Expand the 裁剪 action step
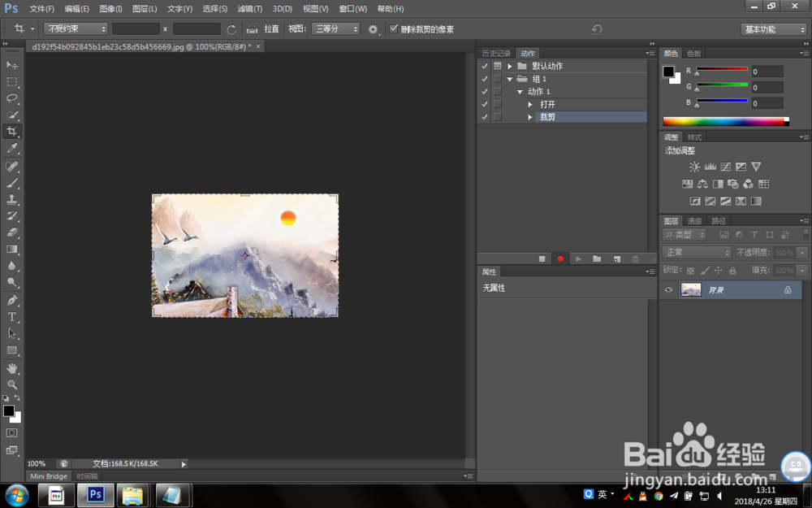 530,117
